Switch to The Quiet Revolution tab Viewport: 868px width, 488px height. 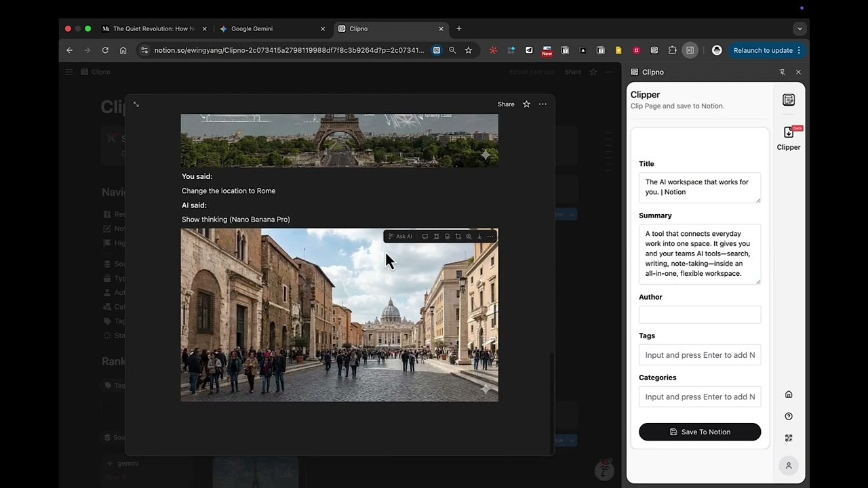(x=153, y=28)
